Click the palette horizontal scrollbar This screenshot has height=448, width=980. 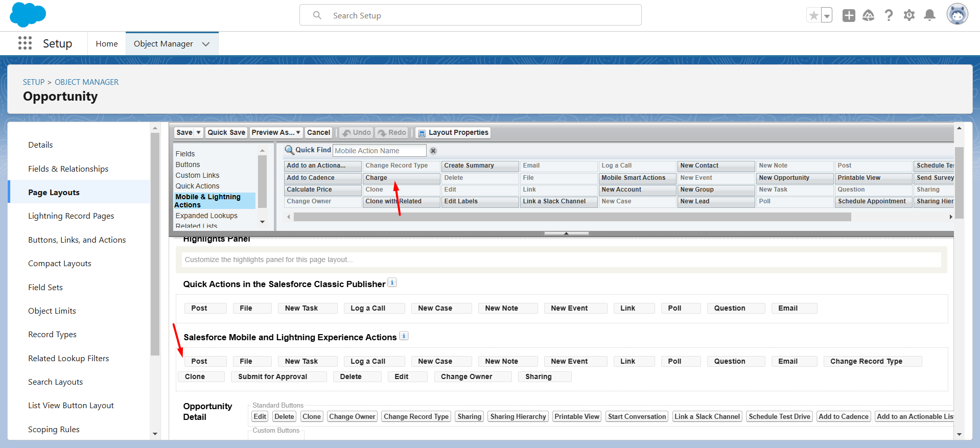572,217
